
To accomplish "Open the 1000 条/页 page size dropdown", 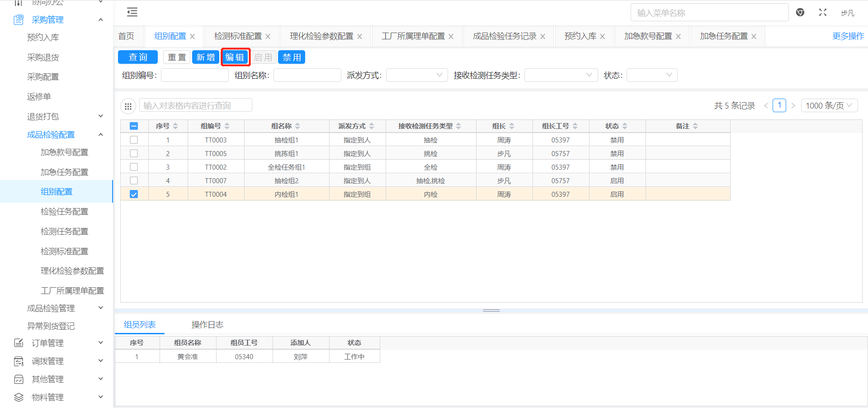I will click(x=829, y=106).
